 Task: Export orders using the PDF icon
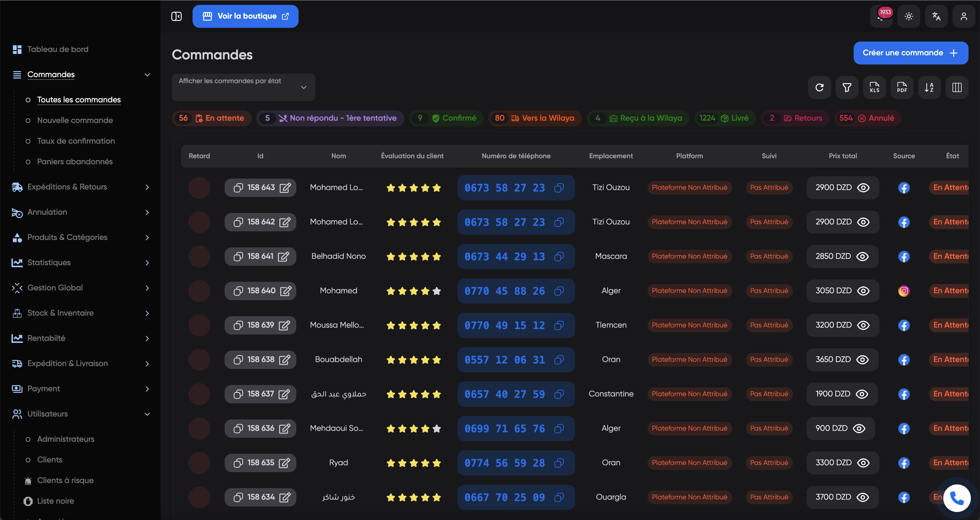(902, 87)
